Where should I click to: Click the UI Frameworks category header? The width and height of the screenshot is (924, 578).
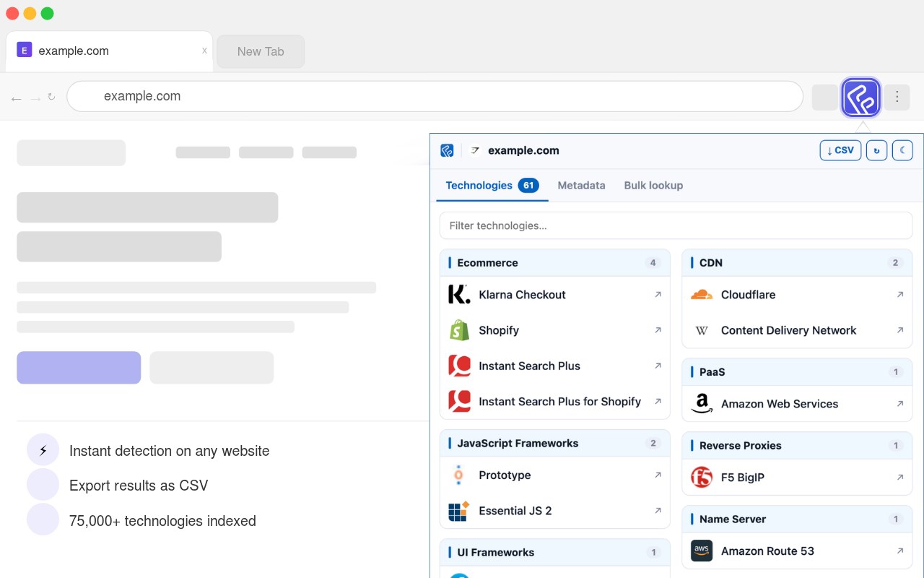pos(555,553)
